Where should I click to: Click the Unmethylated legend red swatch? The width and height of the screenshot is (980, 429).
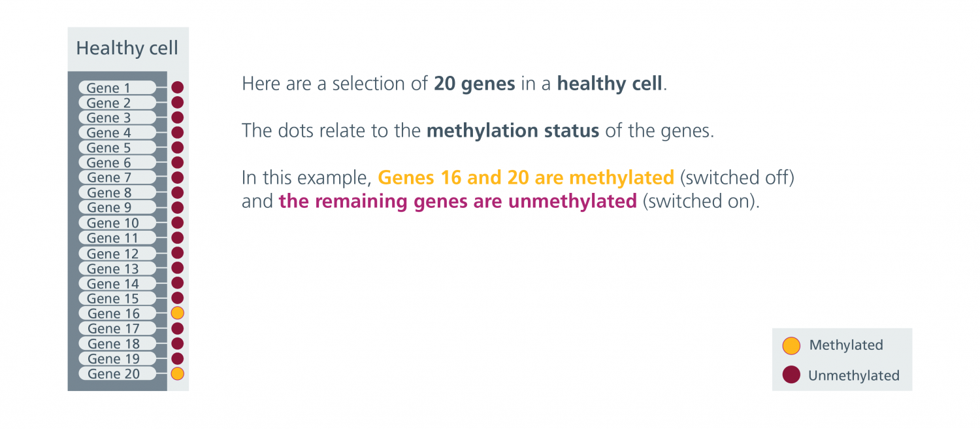tap(791, 375)
